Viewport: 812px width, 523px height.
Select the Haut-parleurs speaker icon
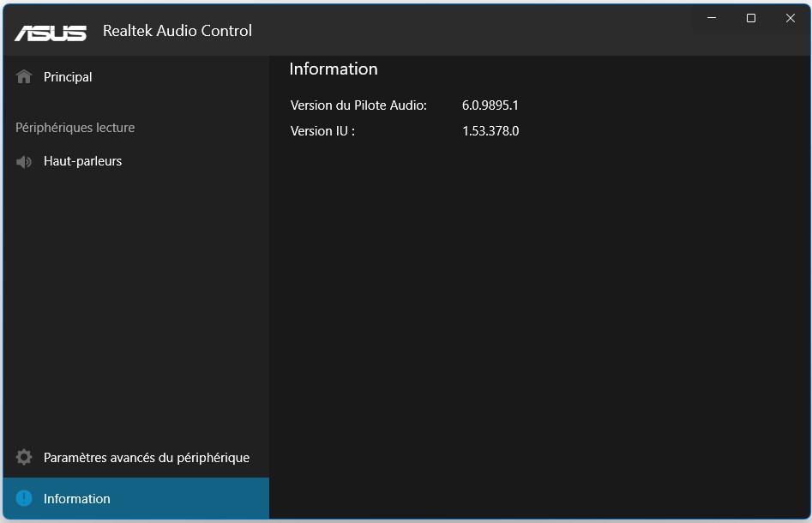pyautogui.click(x=24, y=161)
